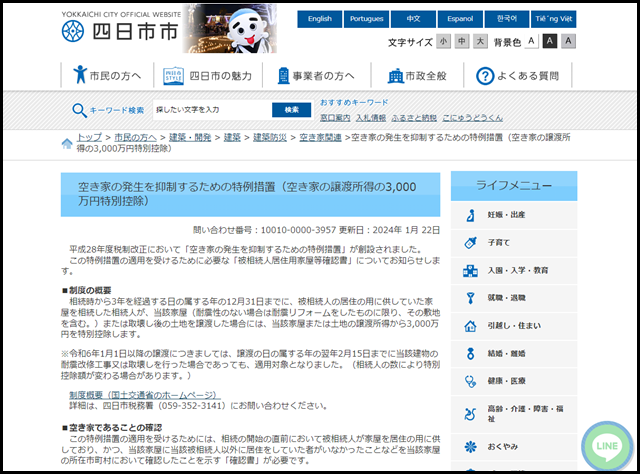Switch language to Portugues
Viewport: 640px width, 474px height.
(367, 19)
